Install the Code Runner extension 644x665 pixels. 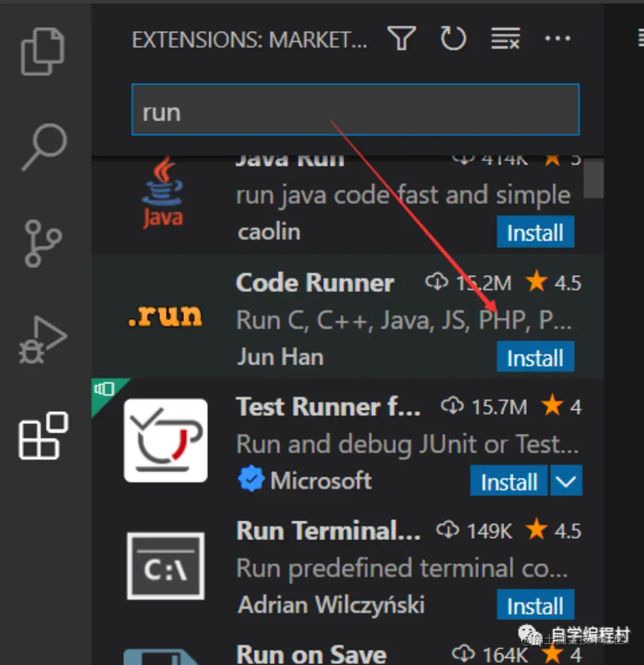click(x=535, y=357)
